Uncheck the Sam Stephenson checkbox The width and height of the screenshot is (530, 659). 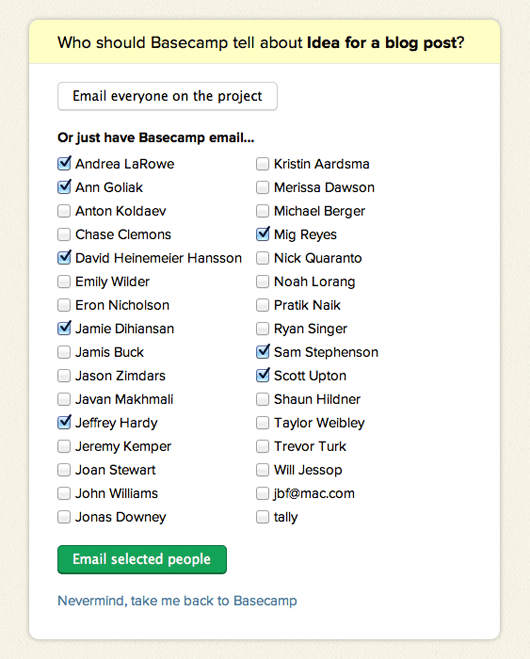coord(263,352)
